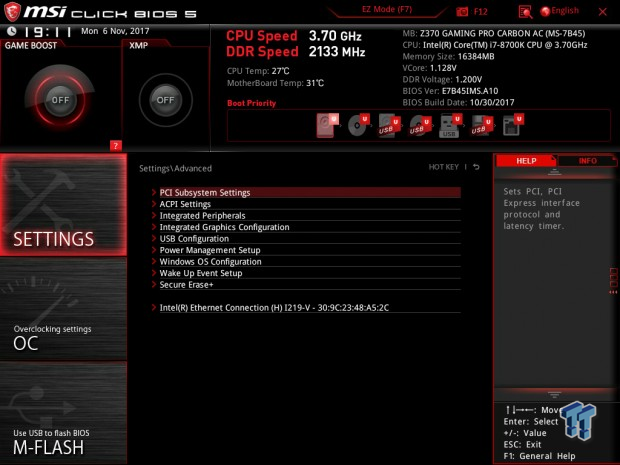The image size is (620, 465).
Task: Open the OC overclocking settings section
Action: 63,309
